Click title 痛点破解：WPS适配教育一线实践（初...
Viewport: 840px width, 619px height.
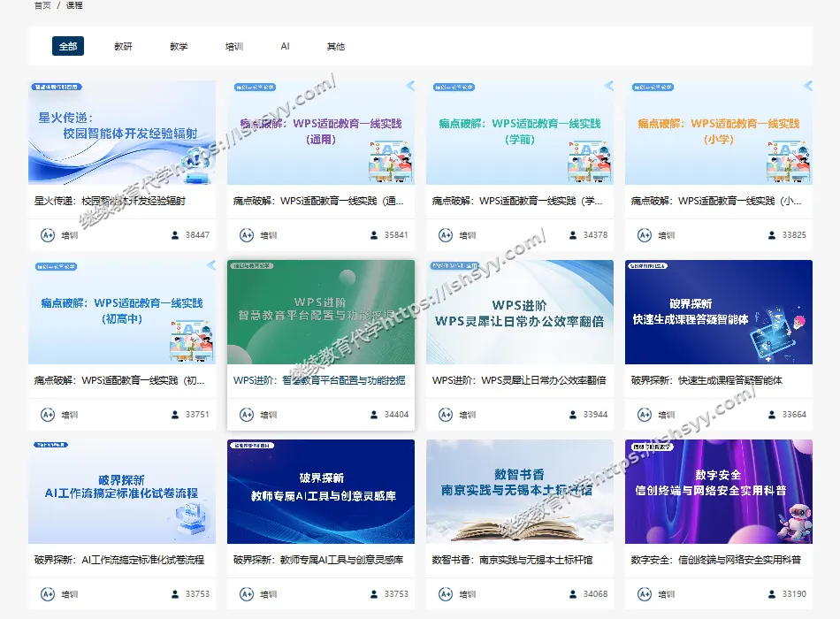click(119, 380)
